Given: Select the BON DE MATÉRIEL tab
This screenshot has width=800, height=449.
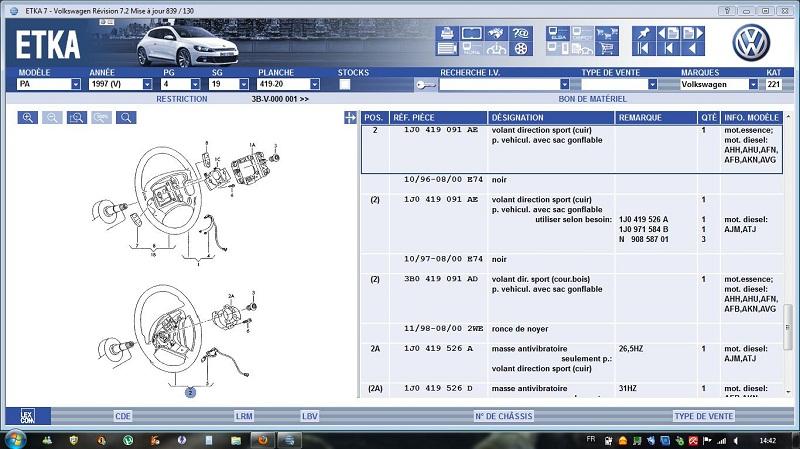Looking at the screenshot, I should (x=592, y=99).
